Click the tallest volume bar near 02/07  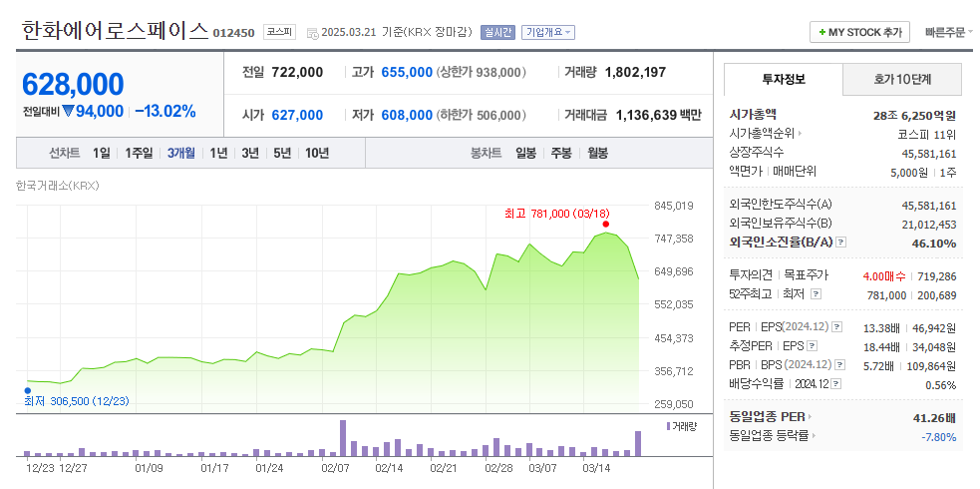tap(343, 438)
